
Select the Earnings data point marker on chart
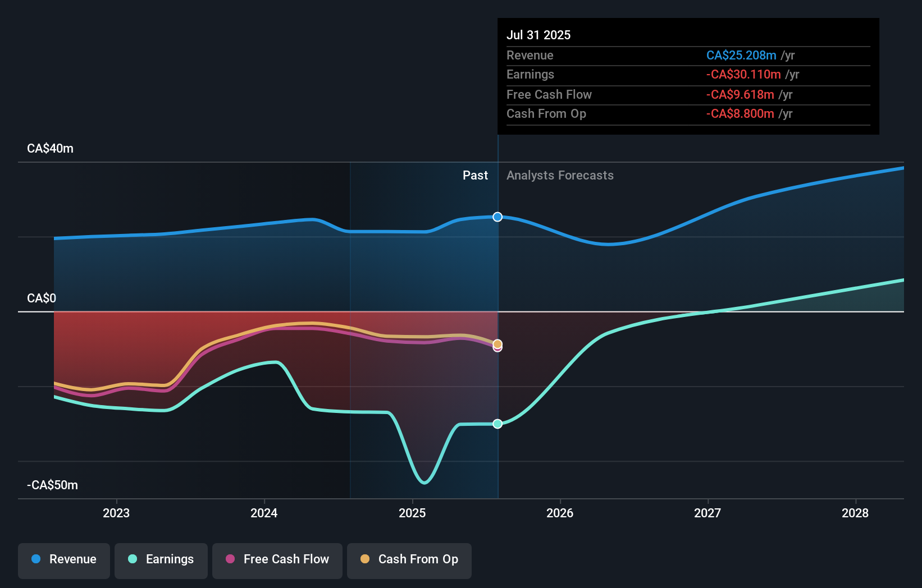coord(497,424)
